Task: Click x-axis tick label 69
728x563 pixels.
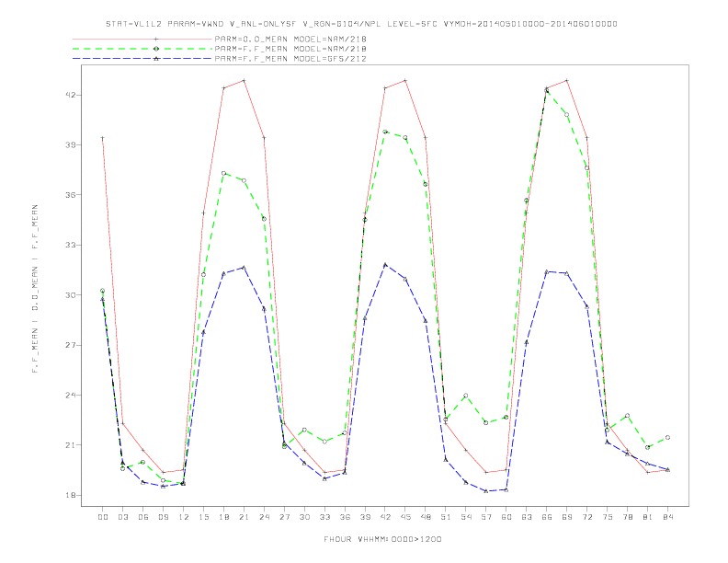Action: pos(567,517)
